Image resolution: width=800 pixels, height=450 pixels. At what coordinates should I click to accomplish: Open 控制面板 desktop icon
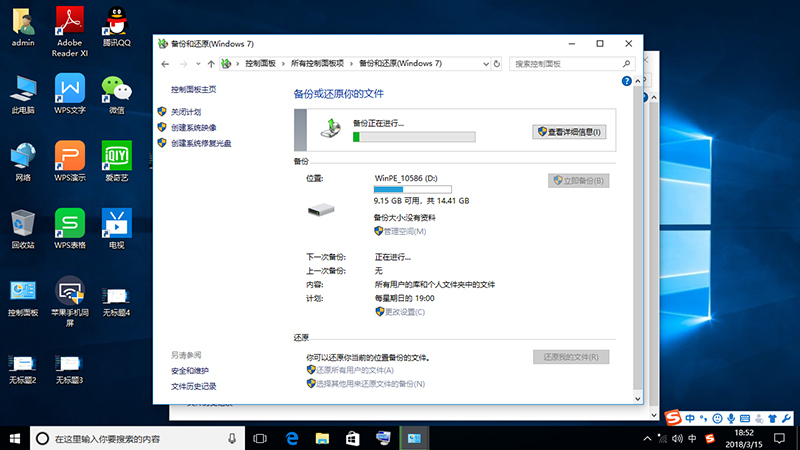(23, 297)
